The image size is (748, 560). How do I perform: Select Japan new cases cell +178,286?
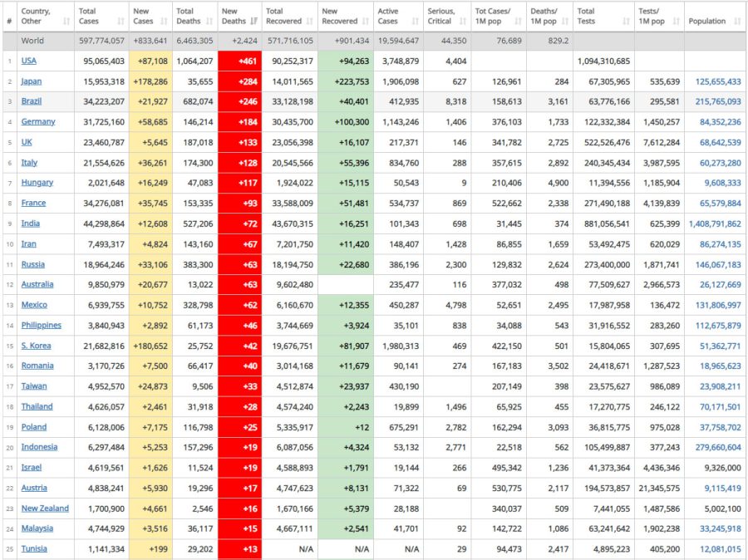click(x=150, y=81)
